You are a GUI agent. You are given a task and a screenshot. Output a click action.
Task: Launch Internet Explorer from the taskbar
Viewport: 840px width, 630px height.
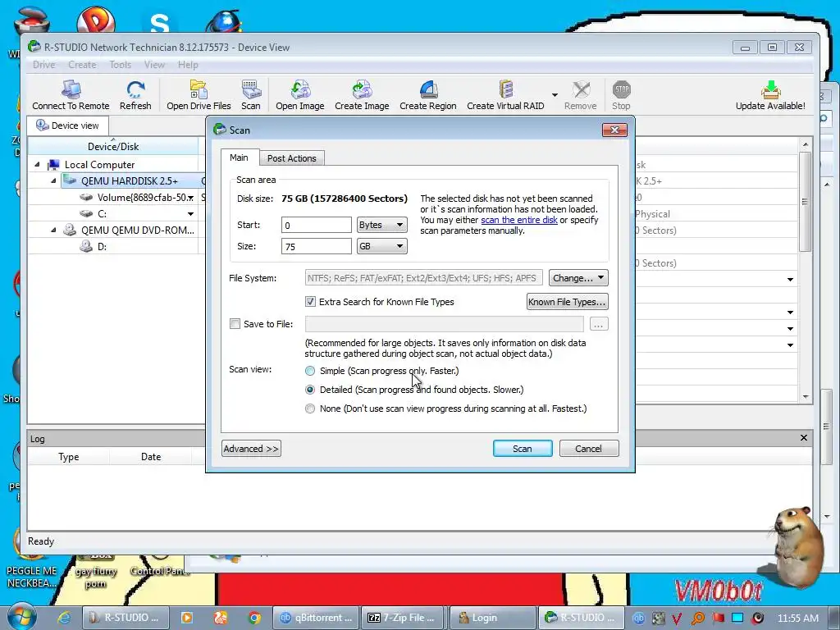(x=64, y=618)
